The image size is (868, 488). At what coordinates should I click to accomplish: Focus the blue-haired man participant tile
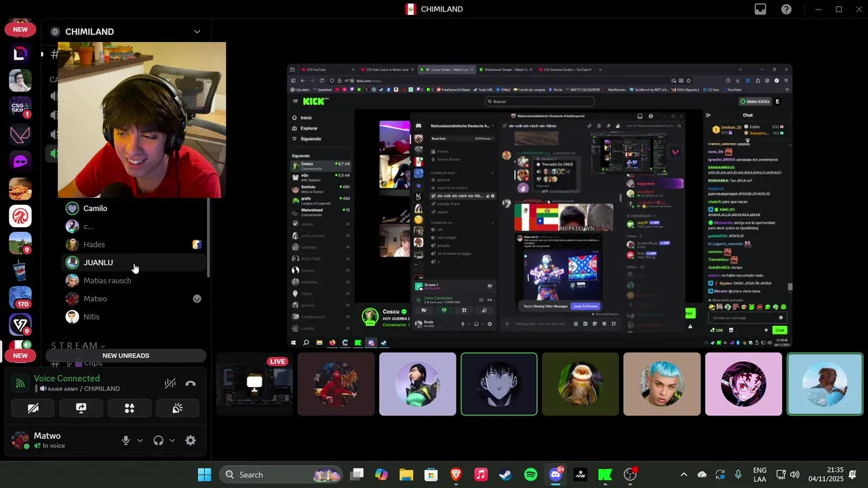click(662, 384)
